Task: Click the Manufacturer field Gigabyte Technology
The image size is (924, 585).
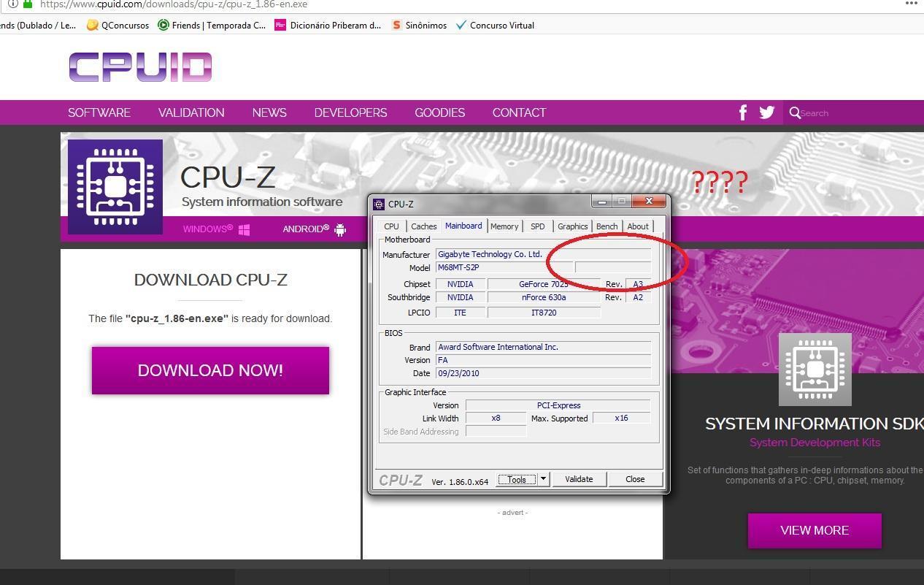Action: (543, 254)
